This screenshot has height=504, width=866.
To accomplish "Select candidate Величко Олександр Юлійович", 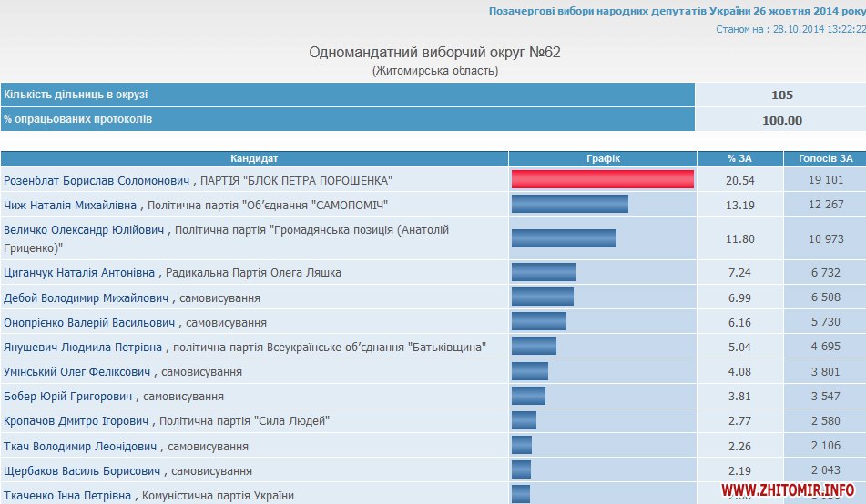I will pos(86,230).
